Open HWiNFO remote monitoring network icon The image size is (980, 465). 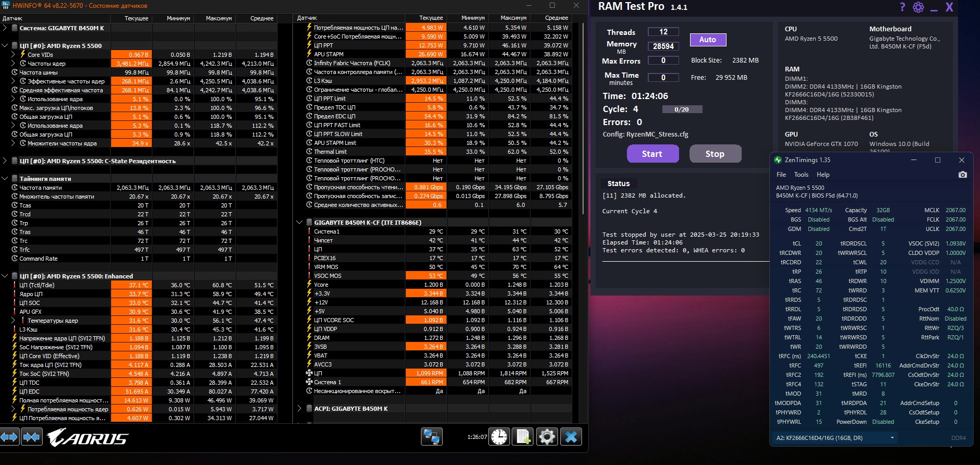[x=432, y=437]
